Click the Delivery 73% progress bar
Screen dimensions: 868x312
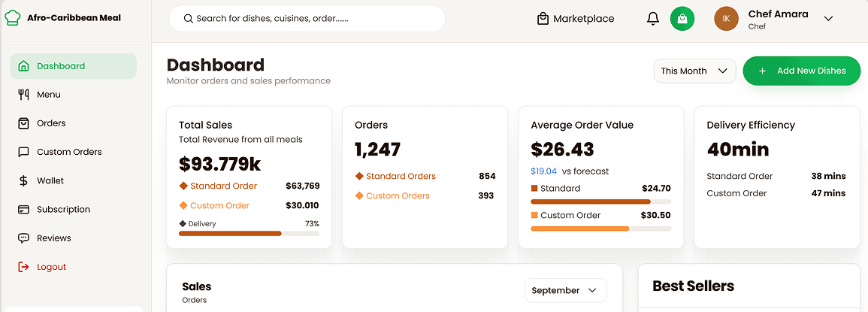[249, 234]
